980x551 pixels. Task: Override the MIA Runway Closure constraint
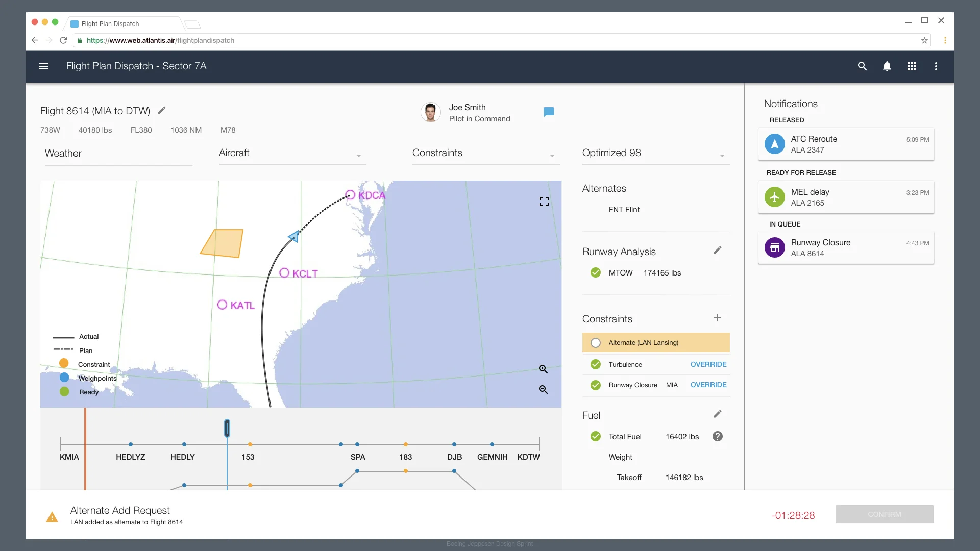pyautogui.click(x=708, y=385)
